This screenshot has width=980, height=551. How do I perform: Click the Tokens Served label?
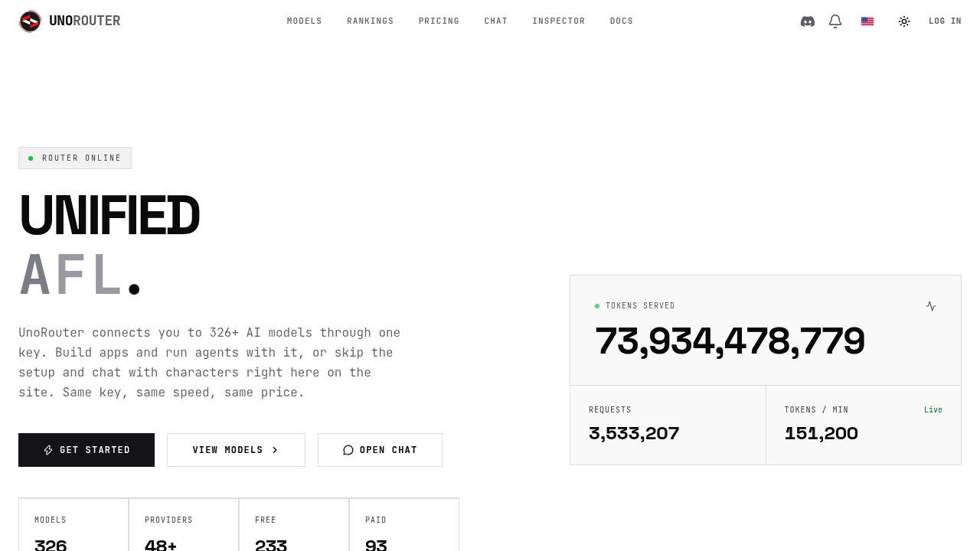point(640,306)
